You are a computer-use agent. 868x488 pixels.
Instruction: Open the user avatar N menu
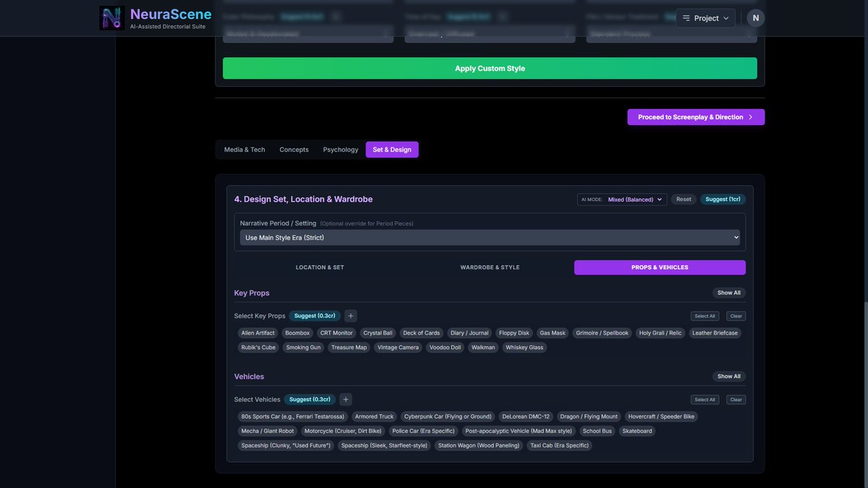[x=755, y=18]
